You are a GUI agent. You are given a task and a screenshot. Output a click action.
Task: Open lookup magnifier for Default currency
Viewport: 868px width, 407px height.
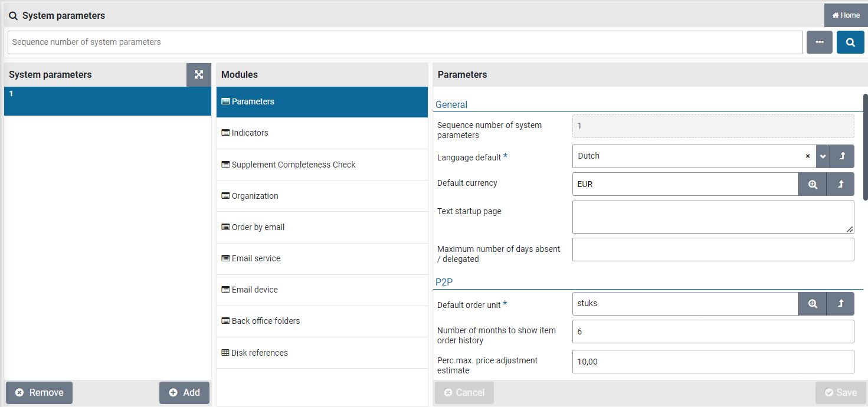pos(813,184)
